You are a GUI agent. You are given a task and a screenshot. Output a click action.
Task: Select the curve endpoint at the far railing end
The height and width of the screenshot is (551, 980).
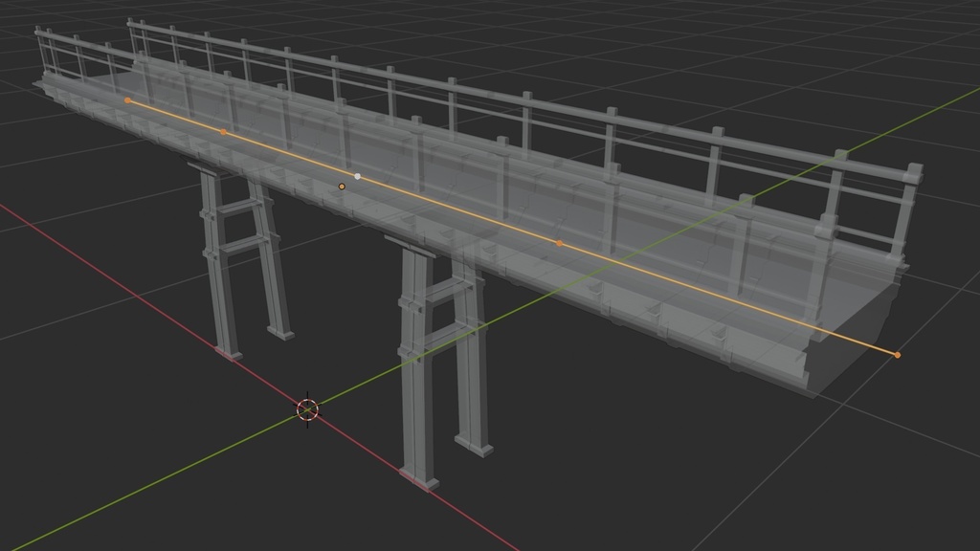click(127, 99)
